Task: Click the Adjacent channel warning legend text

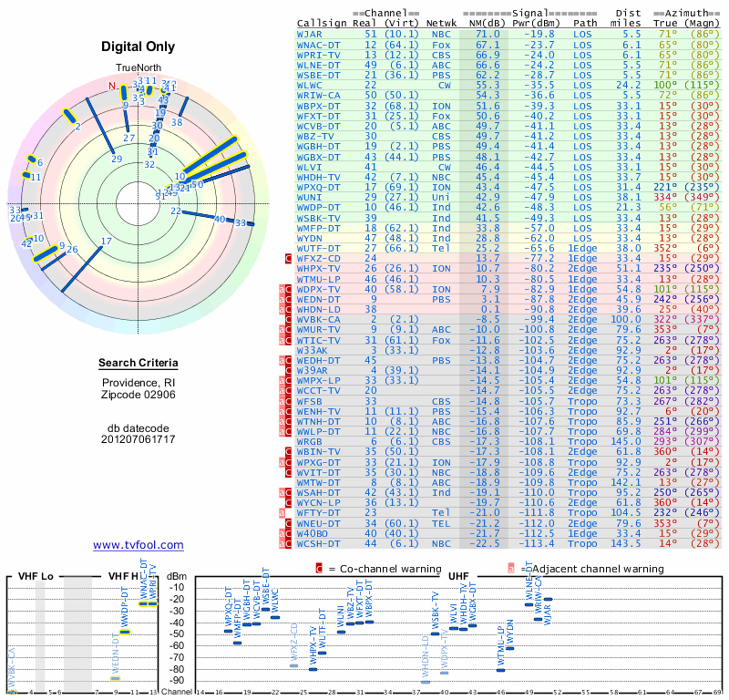Action: point(598,569)
